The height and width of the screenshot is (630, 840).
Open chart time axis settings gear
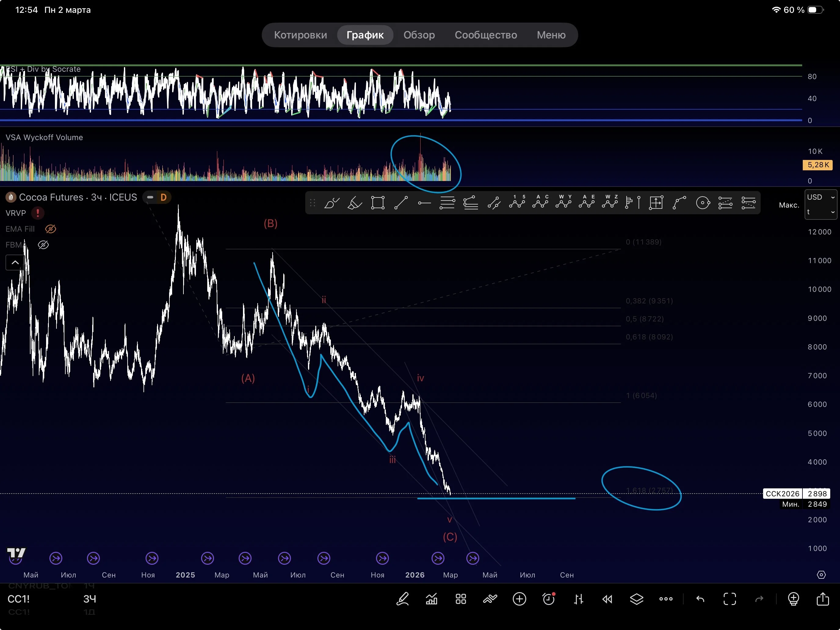tap(821, 575)
